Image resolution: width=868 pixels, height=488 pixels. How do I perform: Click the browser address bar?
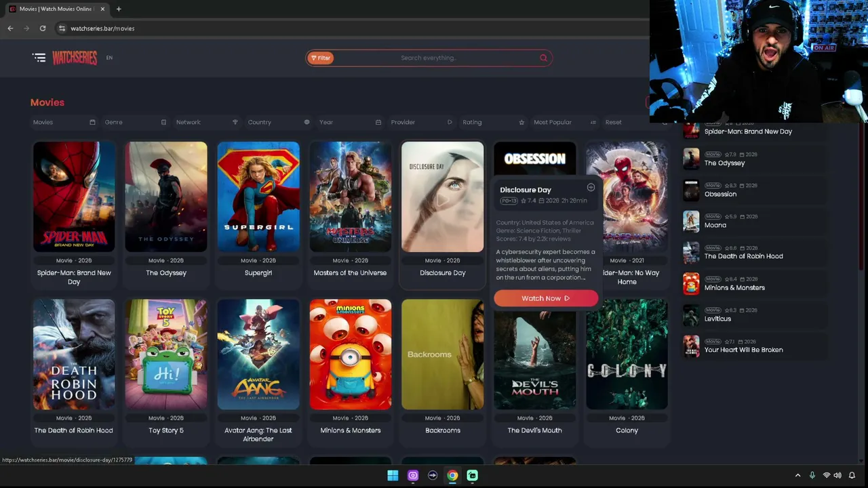[x=339, y=28]
